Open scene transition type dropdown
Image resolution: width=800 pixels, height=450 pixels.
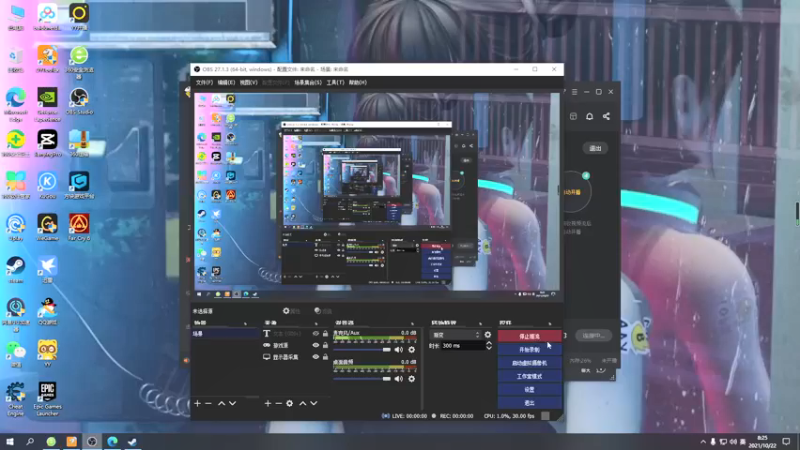456,335
